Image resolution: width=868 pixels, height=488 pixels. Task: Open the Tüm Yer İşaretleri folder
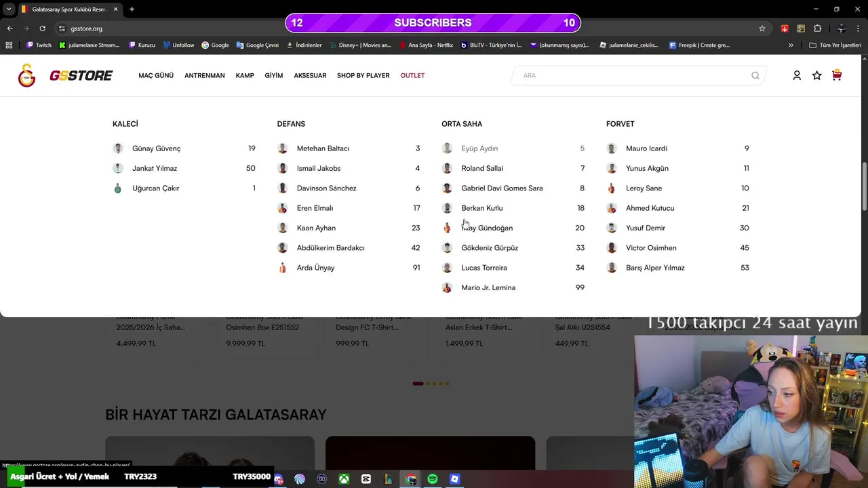point(835,45)
